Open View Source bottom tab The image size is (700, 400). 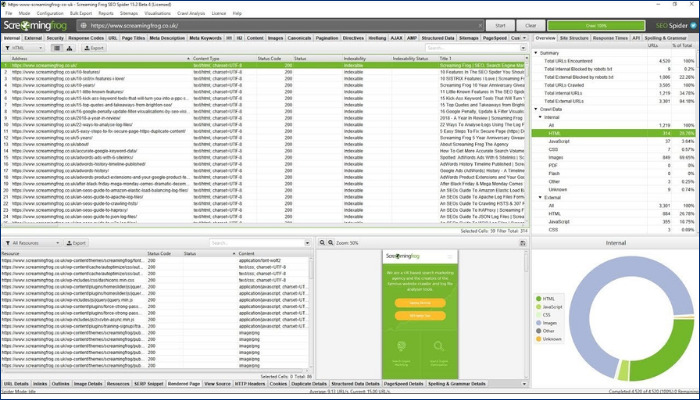tap(217, 383)
